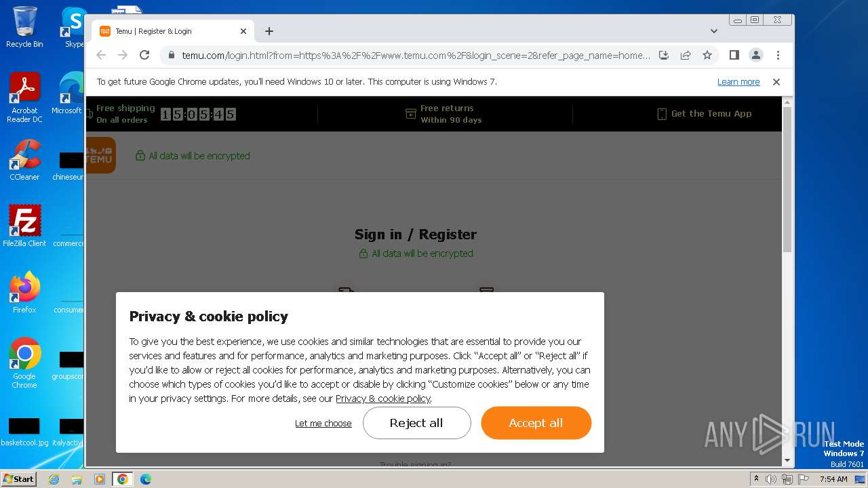The height and width of the screenshot is (488, 868).
Task: Open the Temu logo home link
Action: tap(100, 155)
